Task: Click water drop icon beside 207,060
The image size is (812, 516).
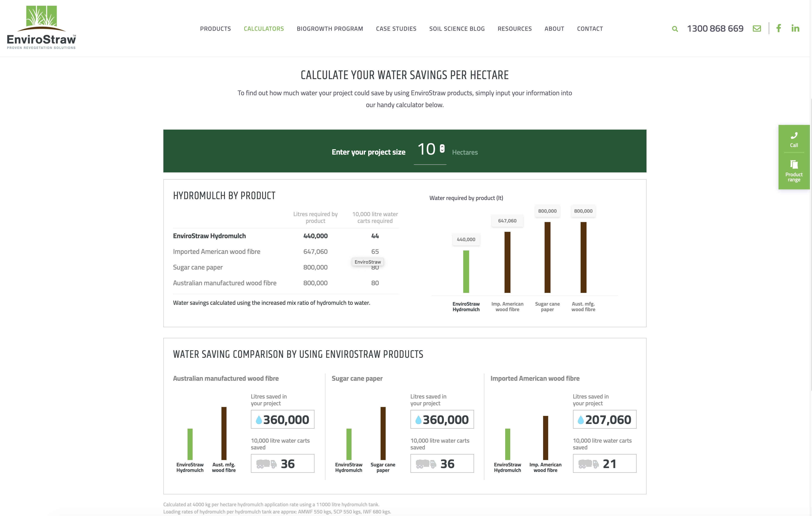Action: point(580,420)
